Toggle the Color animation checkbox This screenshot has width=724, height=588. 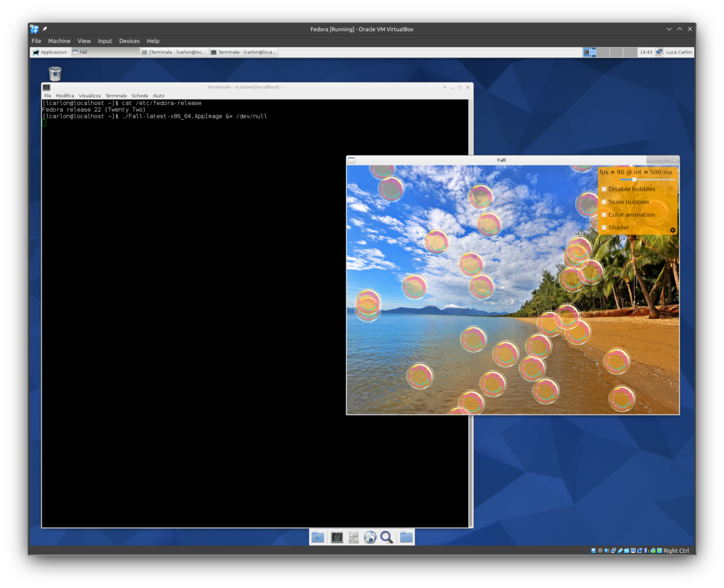click(604, 214)
